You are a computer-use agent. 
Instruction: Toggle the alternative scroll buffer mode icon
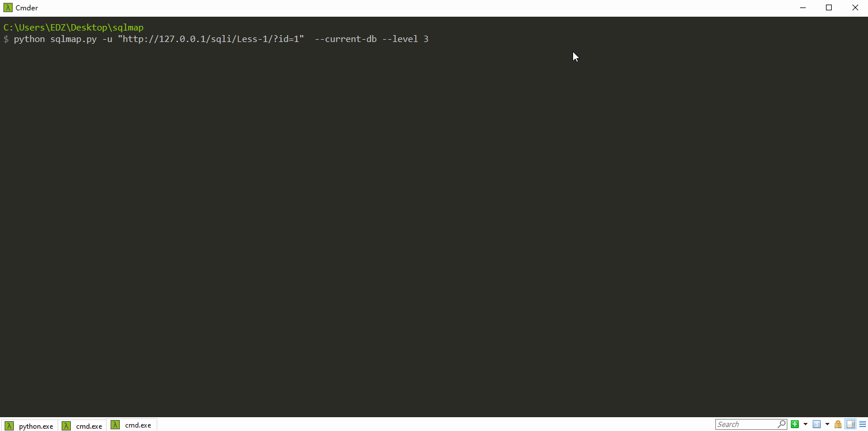[851, 425]
